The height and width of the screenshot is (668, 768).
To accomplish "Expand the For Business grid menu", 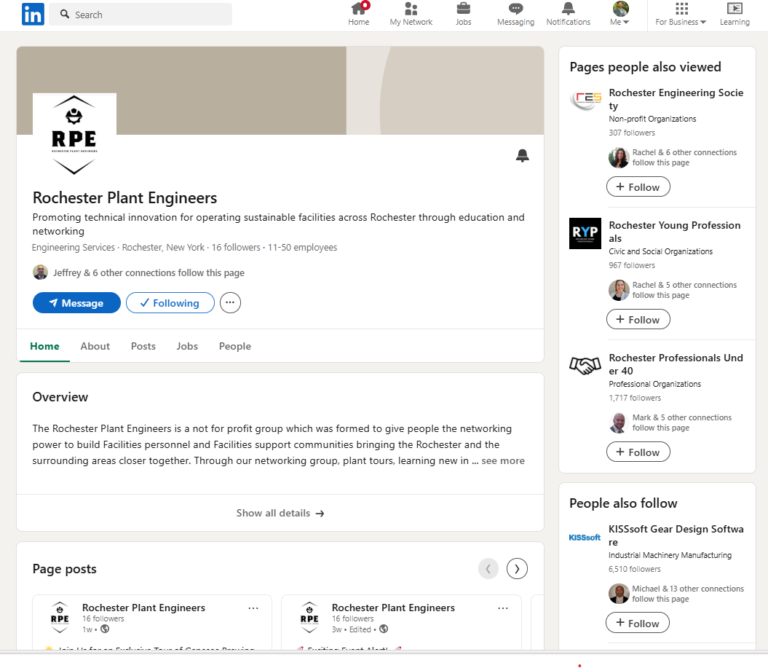I will (x=681, y=14).
